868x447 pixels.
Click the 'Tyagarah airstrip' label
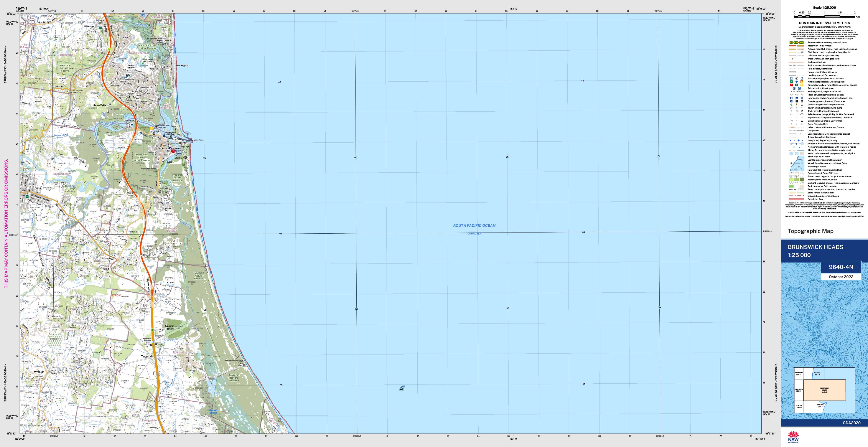(x=170, y=327)
